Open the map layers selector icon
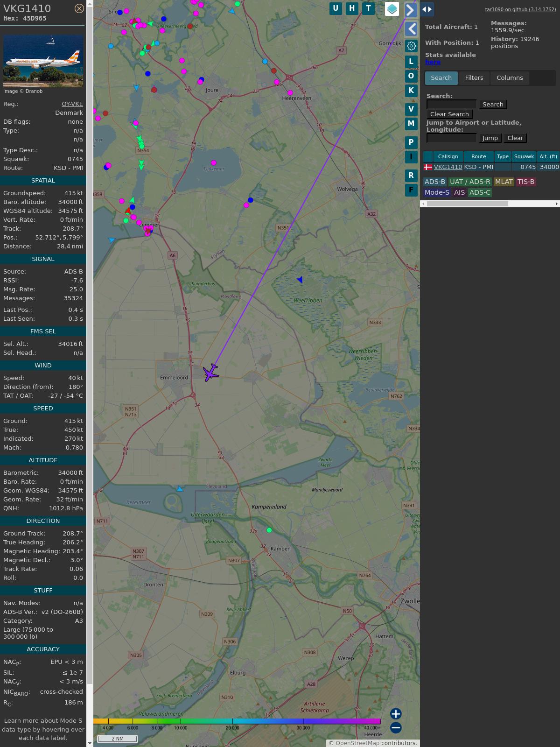The image size is (560, 747). point(392,9)
